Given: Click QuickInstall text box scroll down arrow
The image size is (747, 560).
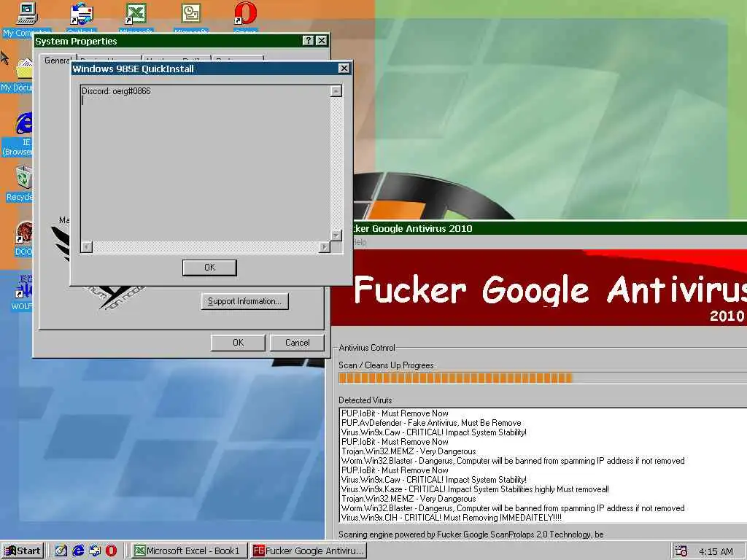Looking at the screenshot, I should coord(336,236).
